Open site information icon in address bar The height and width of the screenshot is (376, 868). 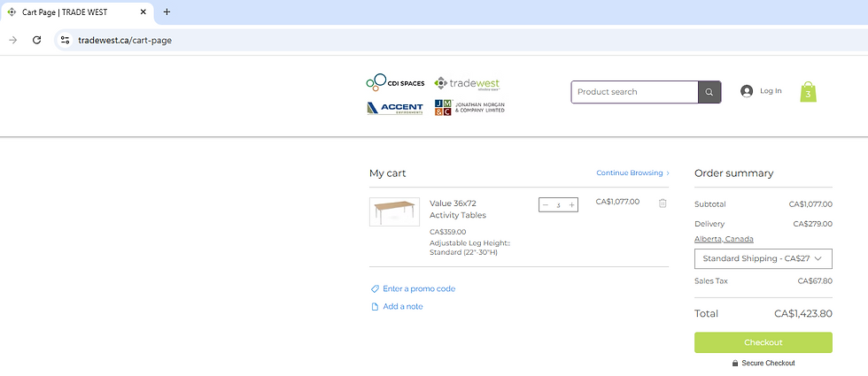coord(66,40)
